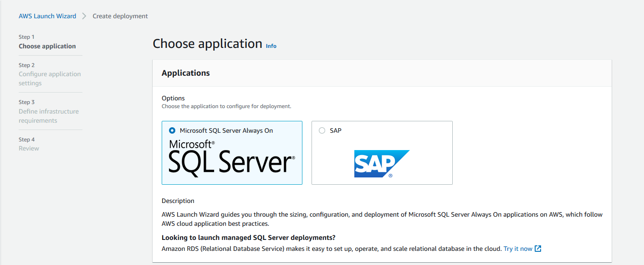Go to Step 1 Choose application
Viewport: 644px width, 265px height.
tap(47, 46)
